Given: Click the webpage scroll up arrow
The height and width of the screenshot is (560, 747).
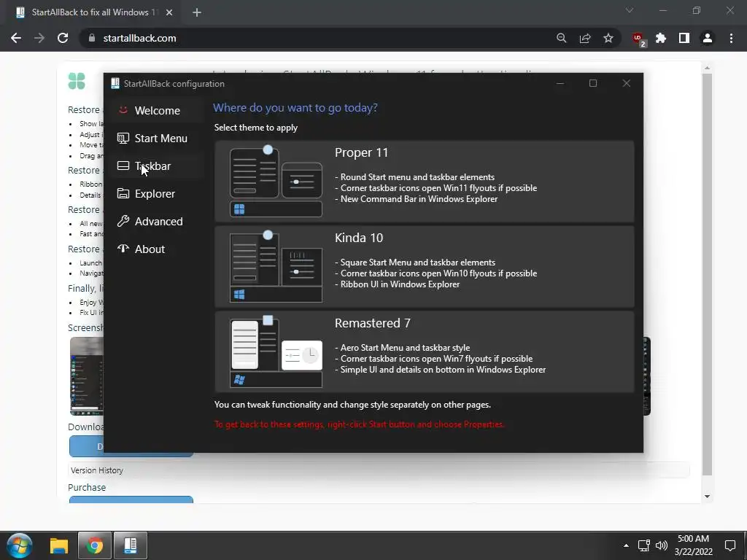Looking at the screenshot, I should (708, 68).
